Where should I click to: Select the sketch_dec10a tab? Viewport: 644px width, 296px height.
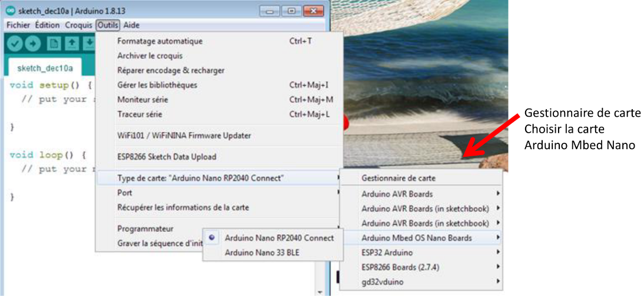[45, 68]
